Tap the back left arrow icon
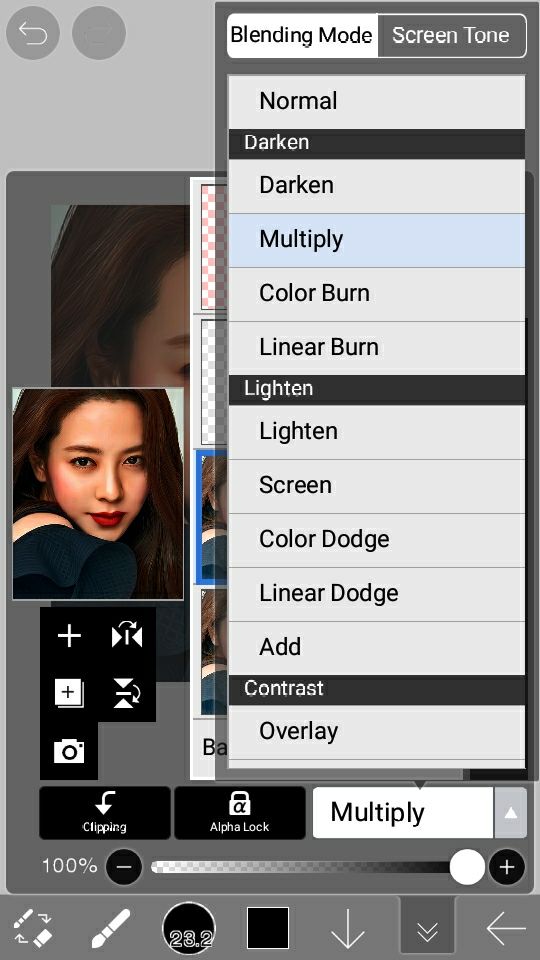 pos(506,929)
